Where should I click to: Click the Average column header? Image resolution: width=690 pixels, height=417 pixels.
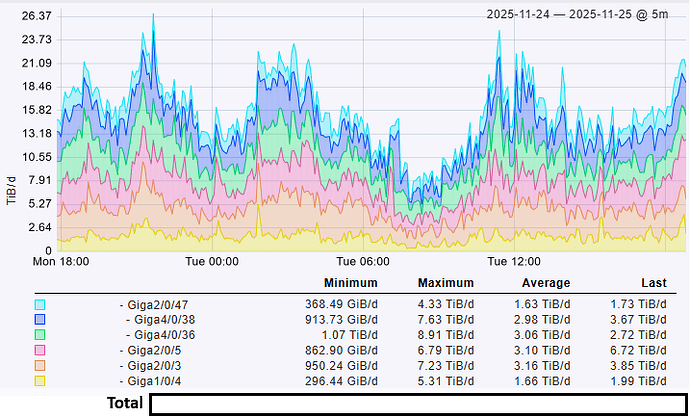545,283
